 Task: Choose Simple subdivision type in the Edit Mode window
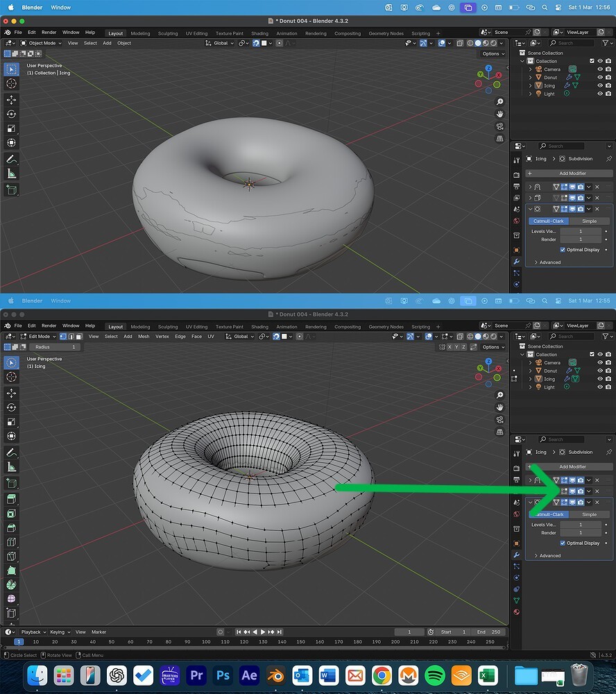pos(589,514)
